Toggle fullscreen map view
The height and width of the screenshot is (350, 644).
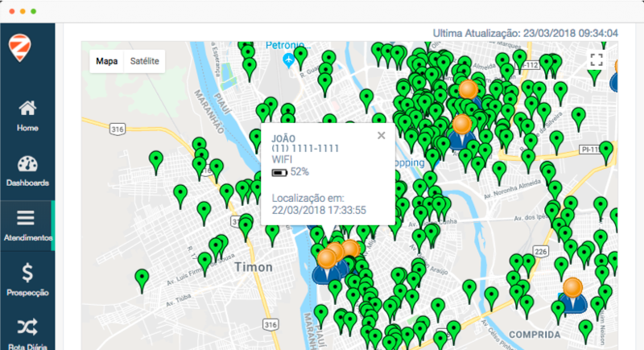click(x=597, y=60)
